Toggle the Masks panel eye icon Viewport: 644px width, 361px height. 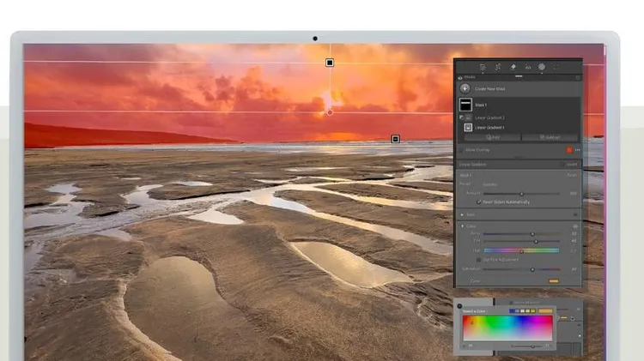pyautogui.click(x=459, y=76)
